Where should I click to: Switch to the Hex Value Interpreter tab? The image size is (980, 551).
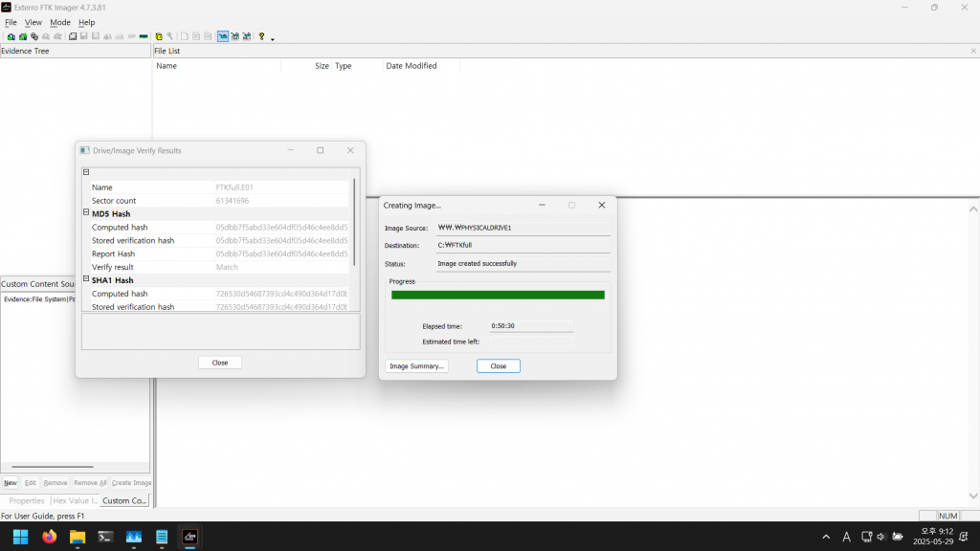75,501
